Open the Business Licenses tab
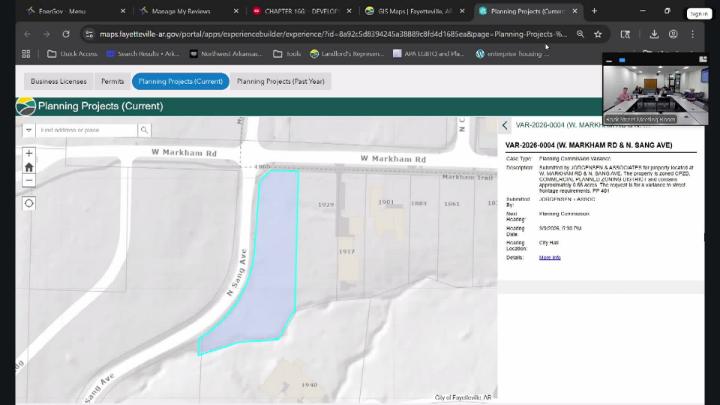Viewport: 720px width, 405px height. click(x=58, y=81)
